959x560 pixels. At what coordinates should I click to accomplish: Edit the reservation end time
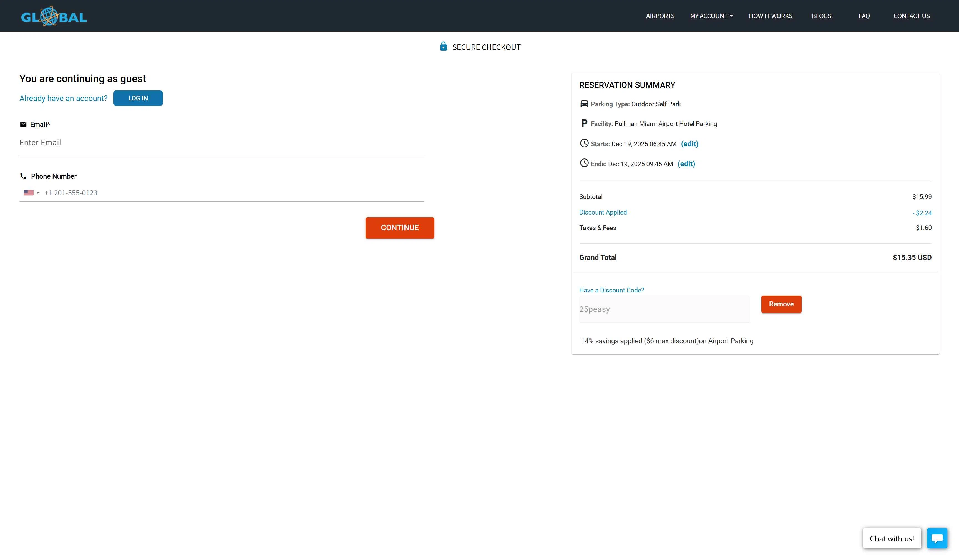click(x=686, y=163)
